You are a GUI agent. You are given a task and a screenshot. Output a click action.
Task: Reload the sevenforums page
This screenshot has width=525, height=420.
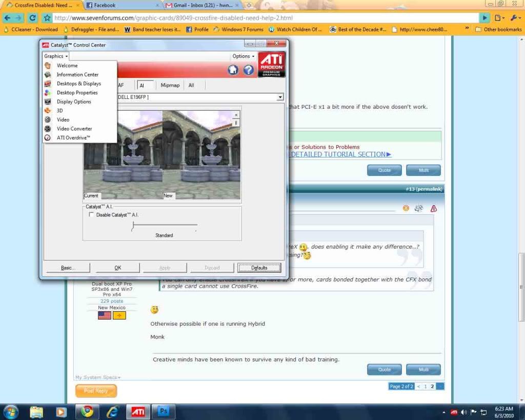click(x=32, y=18)
